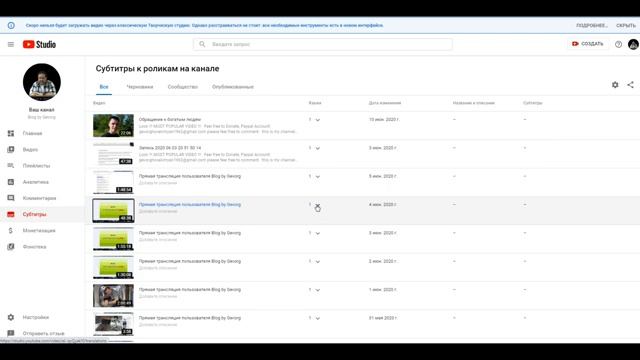Image resolution: width=640 pixels, height=360 pixels.
Task: Open the Монетизация dollar icon
Action: (11, 231)
